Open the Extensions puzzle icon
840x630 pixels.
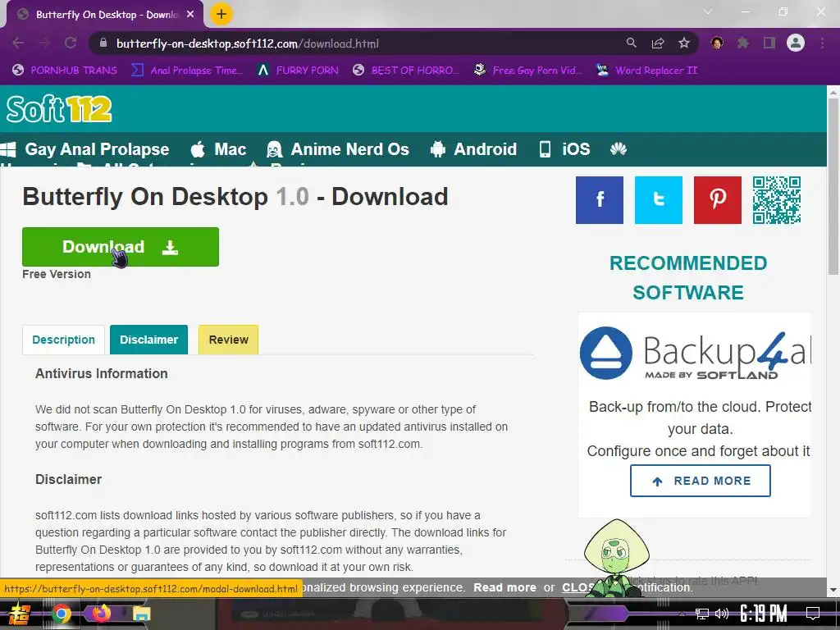tap(743, 43)
